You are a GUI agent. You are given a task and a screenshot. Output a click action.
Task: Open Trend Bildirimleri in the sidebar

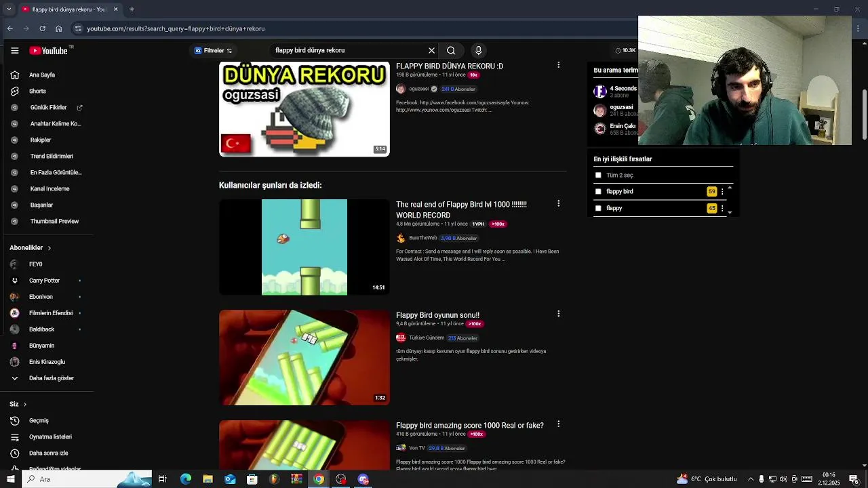[x=52, y=156]
